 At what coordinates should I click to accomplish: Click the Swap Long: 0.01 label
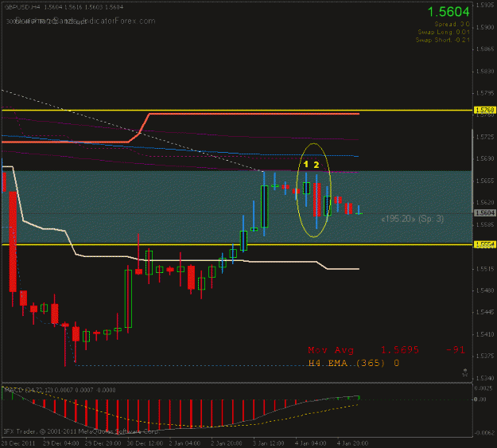[x=444, y=32]
